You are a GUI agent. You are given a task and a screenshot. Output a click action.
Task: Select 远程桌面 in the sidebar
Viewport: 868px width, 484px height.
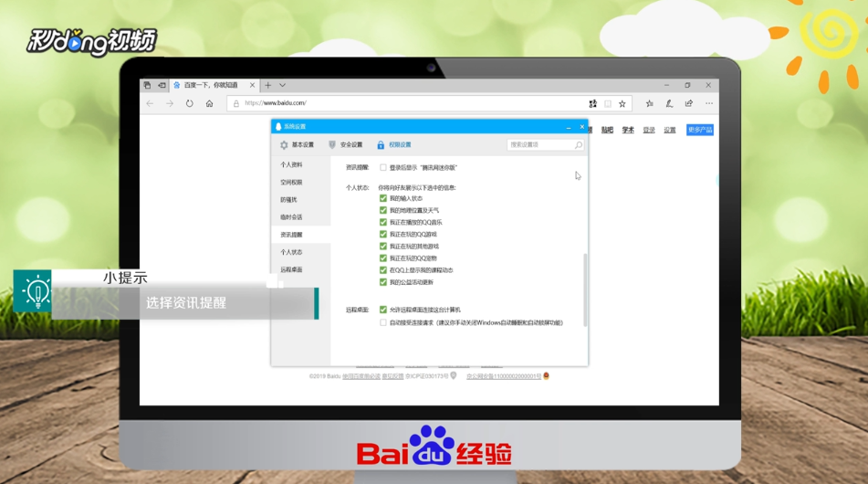coord(291,269)
